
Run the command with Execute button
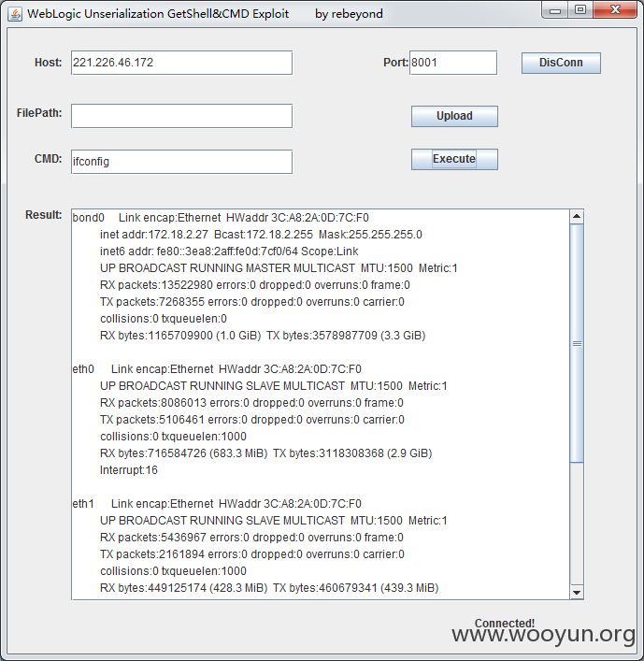[x=454, y=159]
